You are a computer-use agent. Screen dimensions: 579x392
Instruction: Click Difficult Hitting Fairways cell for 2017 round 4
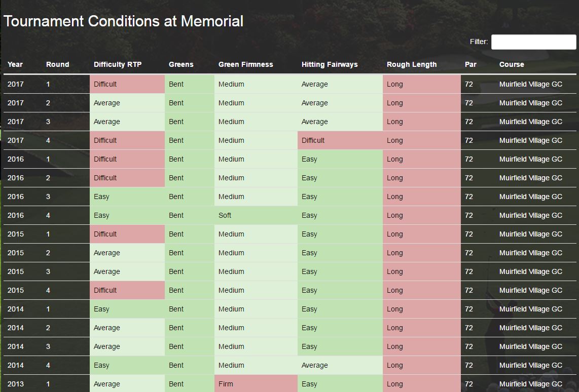pos(340,140)
